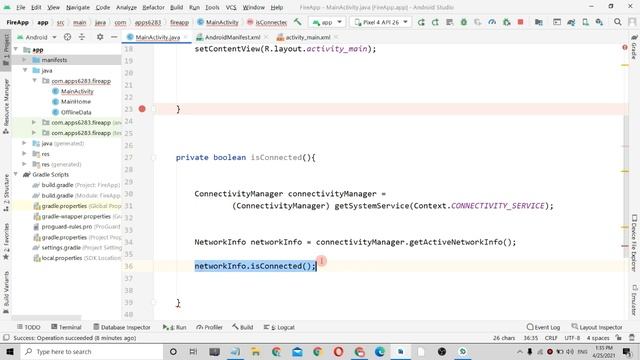Viewport: 640px width, 360px height.
Task: Click the Profile app gauge icon
Action: tap(492, 22)
